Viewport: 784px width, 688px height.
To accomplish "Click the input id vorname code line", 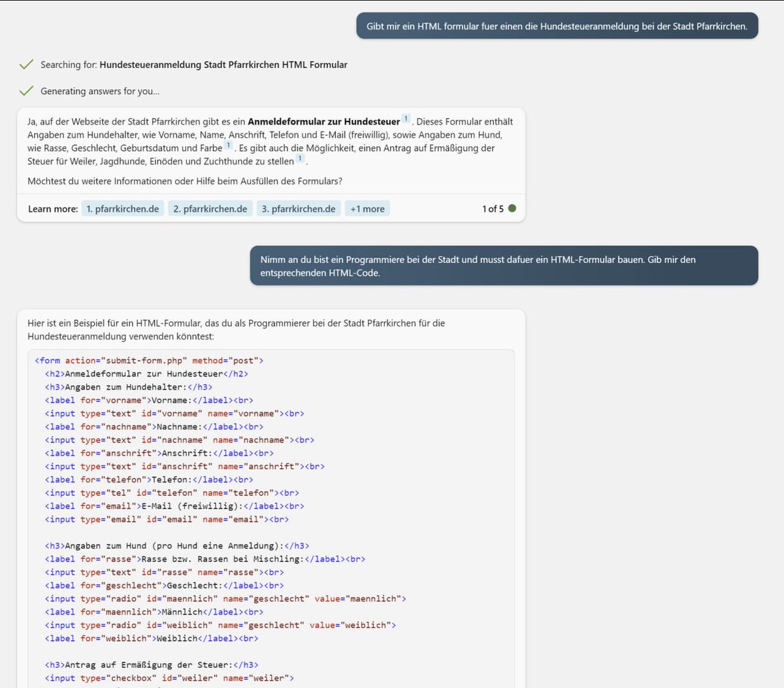I will tap(174, 414).
